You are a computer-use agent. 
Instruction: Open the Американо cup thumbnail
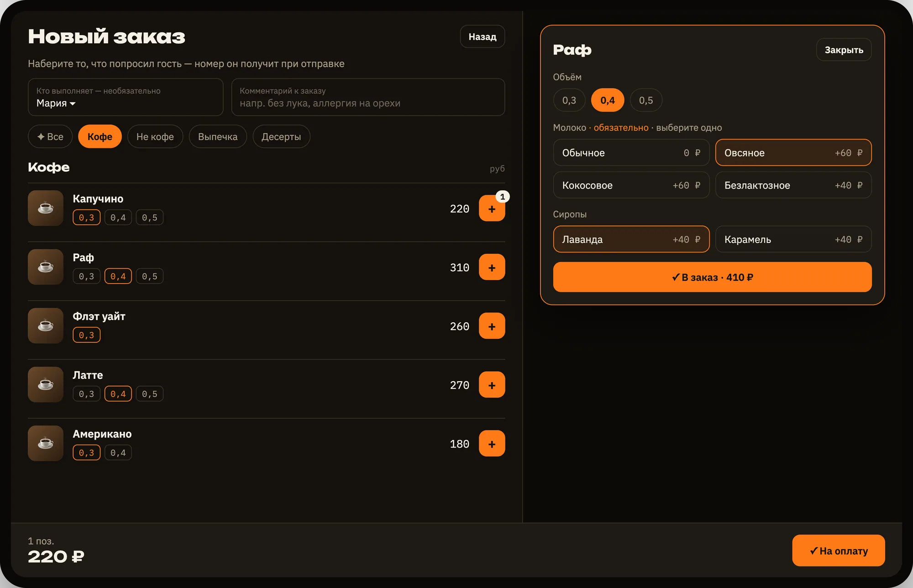[x=46, y=443]
